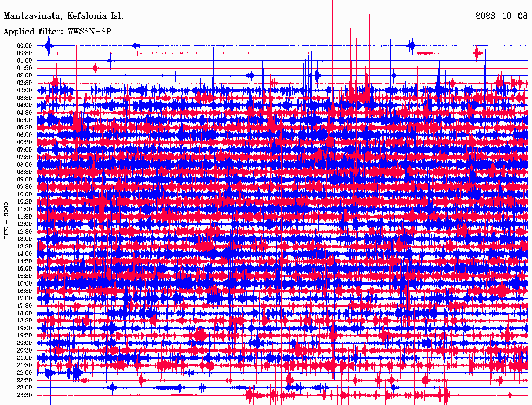Select the 06:30 time label
This screenshot has height=405, width=532.
[24, 142]
